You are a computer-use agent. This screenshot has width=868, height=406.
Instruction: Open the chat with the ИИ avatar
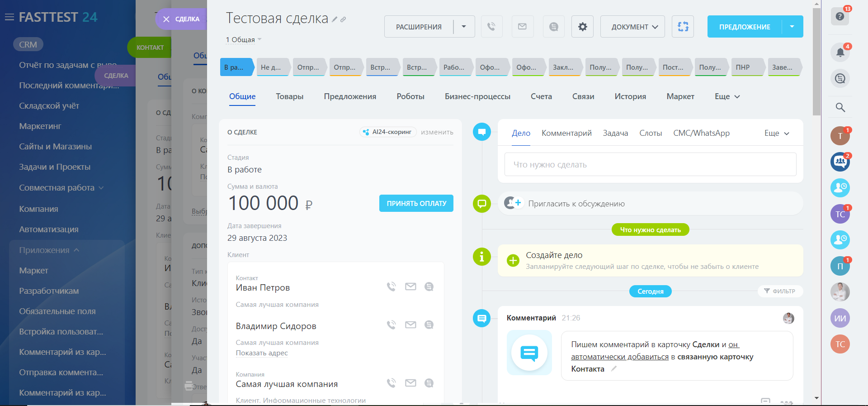(x=840, y=318)
